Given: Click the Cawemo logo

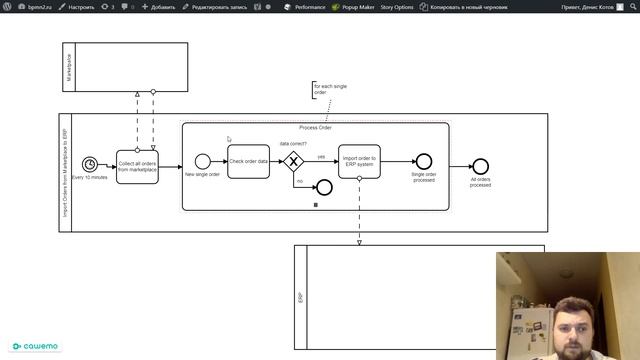Looking at the screenshot, I should [35, 347].
